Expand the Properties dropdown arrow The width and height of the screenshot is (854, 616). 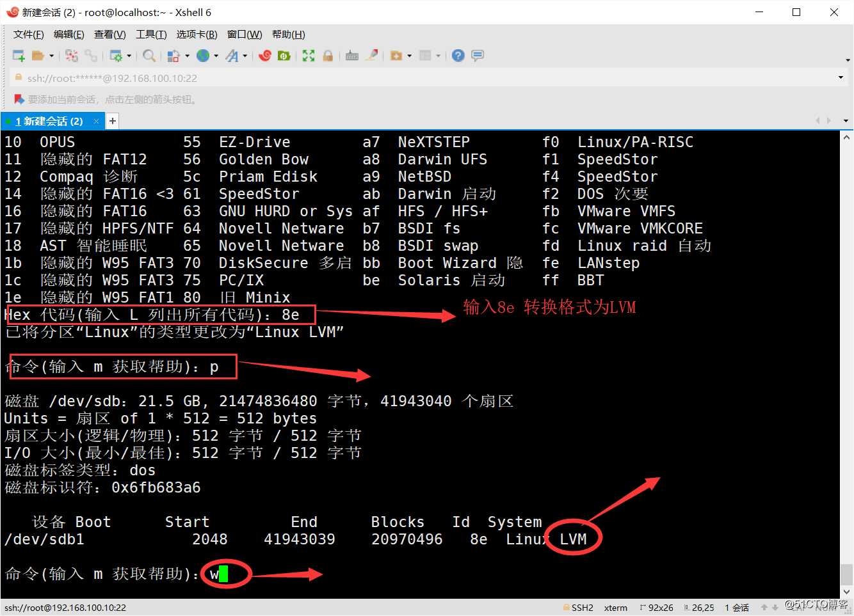(129, 56)
